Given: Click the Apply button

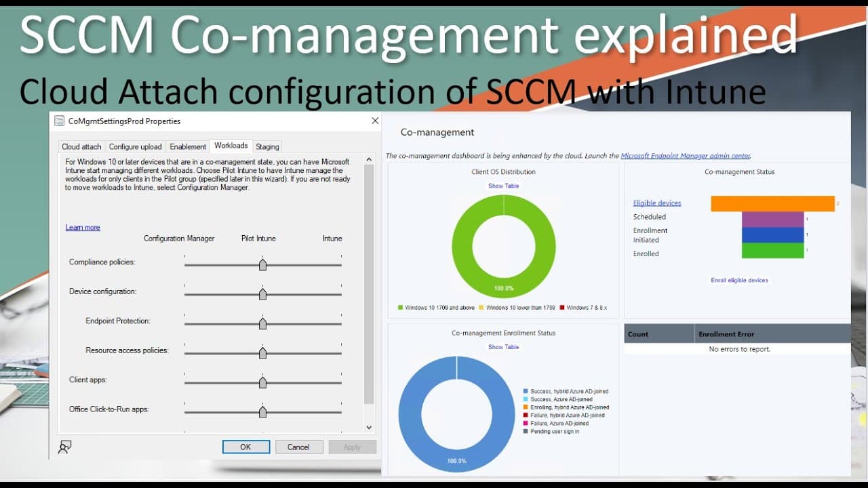Looking at the screenshot, I should tap(352, 447).
